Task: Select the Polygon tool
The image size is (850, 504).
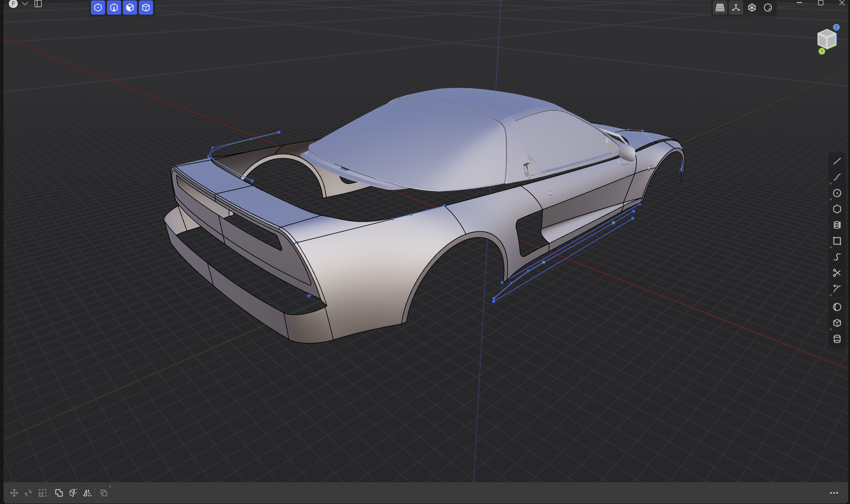Action: tap(837, 209)
